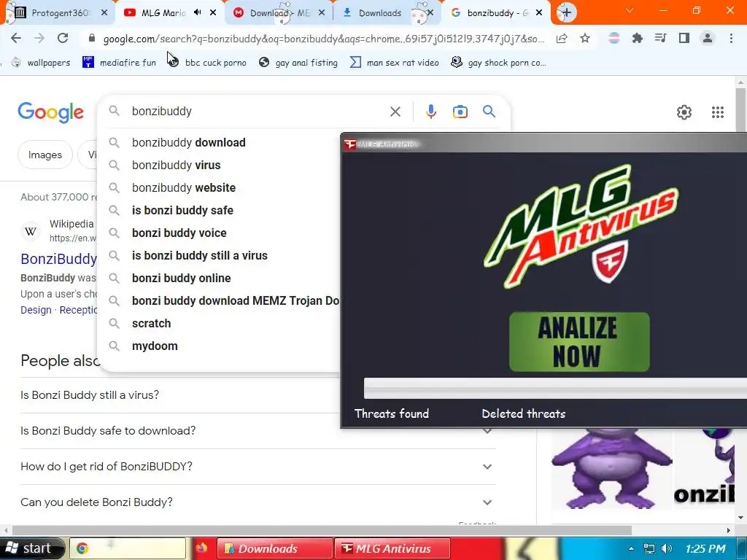Go back to previous page in Chrome
747x560 pixels.
[x=16, y=38]
